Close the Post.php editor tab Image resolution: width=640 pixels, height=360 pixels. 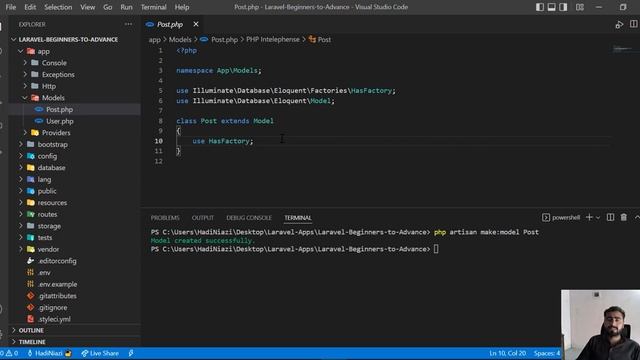(196, 24)
